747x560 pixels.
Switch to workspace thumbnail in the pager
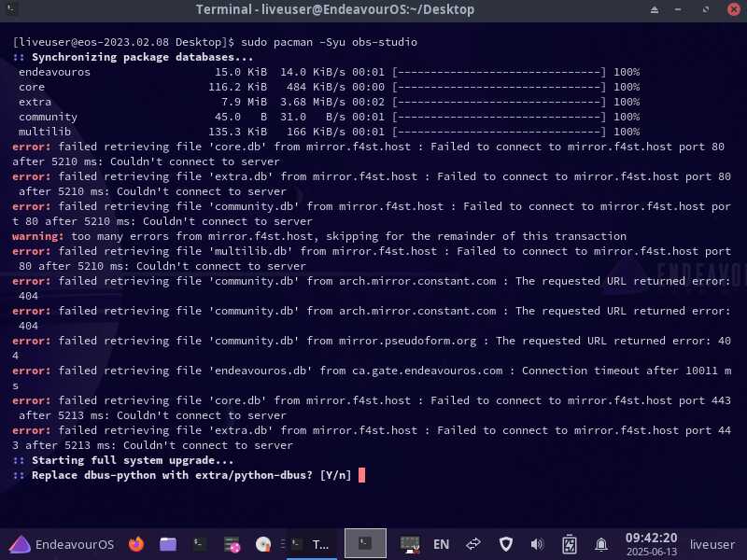(x=365, y=543)
